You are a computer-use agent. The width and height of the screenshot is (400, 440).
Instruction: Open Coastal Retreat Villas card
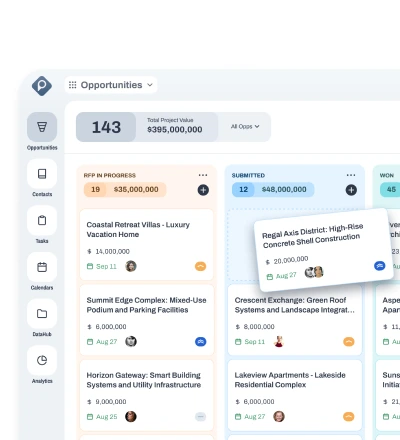[147, 245]
